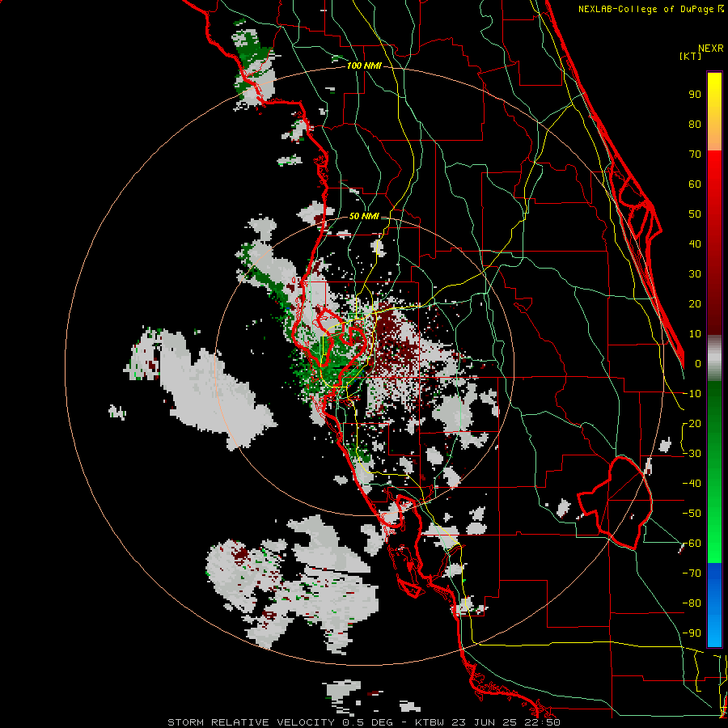Click the 20 value on velocity scale
This screenshot has width=728, height=728.
pos(695,303)
